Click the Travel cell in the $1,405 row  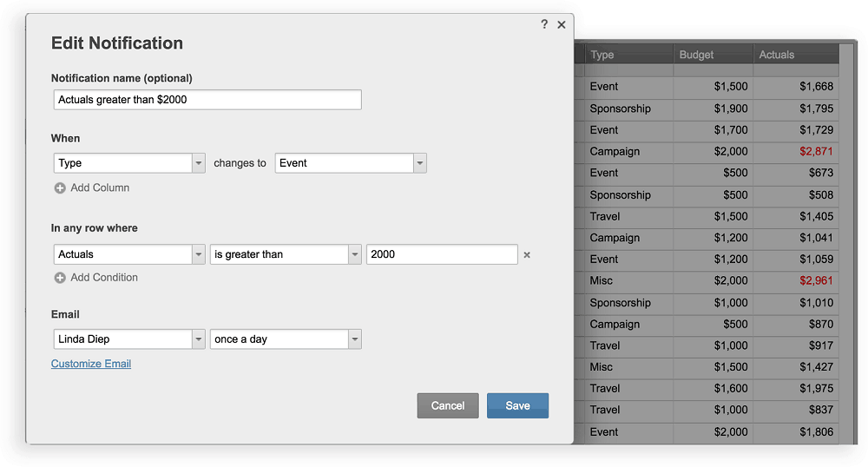[x=628, y=216]
